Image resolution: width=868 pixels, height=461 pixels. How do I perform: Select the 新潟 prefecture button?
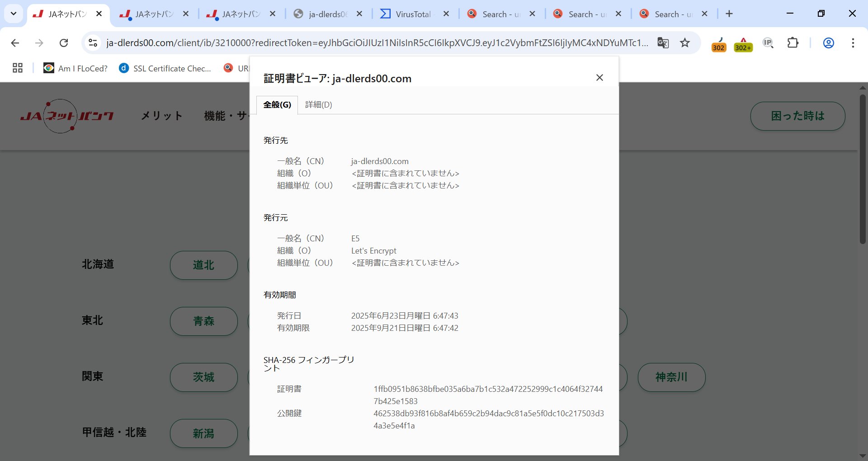[203, 433]
